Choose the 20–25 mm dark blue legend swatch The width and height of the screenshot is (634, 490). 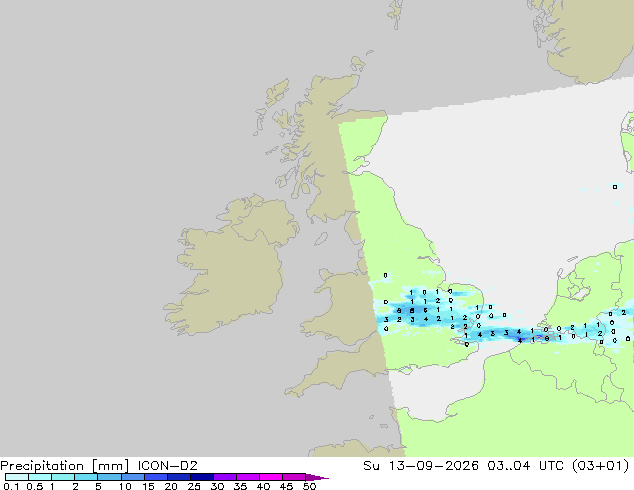point(179,477)
